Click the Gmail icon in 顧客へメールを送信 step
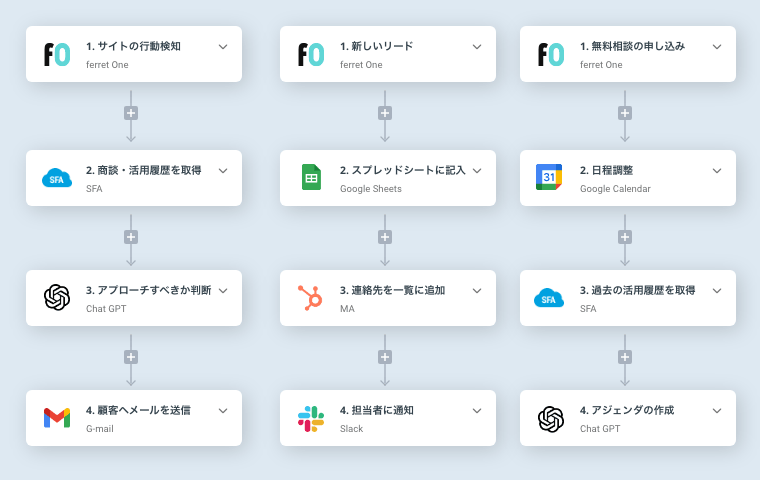The width and height of the screenshot is (760, 480). [57, 417]
